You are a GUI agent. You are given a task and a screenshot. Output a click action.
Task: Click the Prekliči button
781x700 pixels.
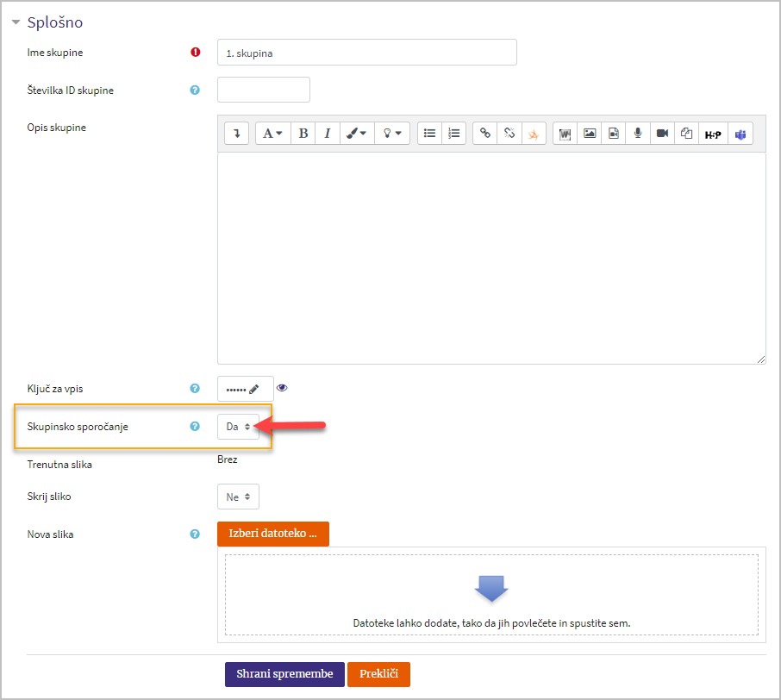click(378, 674)
